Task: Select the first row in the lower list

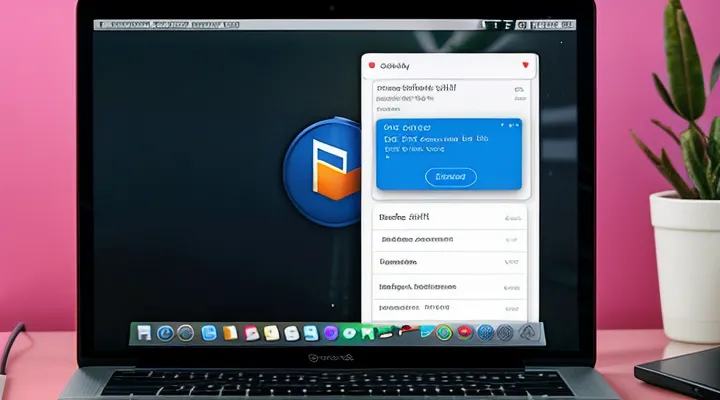Action: tap(447, 217)
